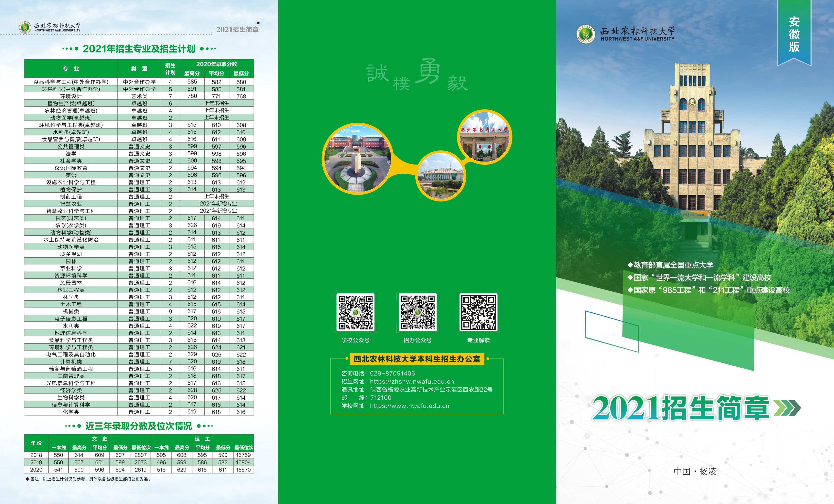
Task: Click the 2021年招生专业及招生计划 title
Action: click(x=139, y=49)
